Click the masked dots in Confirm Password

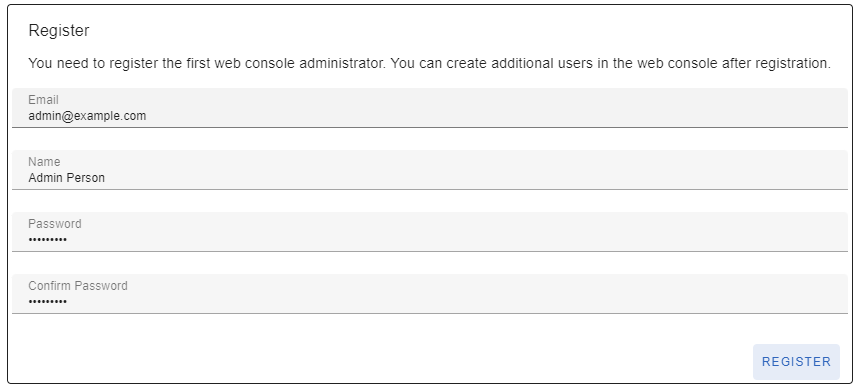coord(48,302)
